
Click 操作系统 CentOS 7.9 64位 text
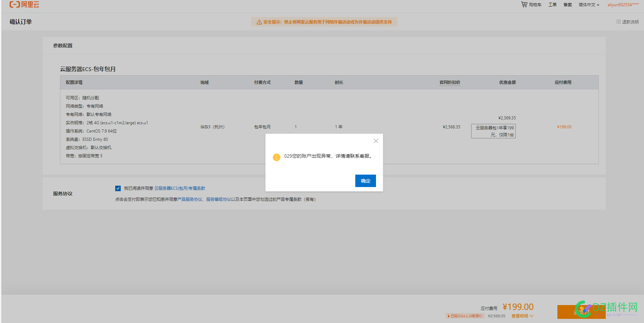91,131
